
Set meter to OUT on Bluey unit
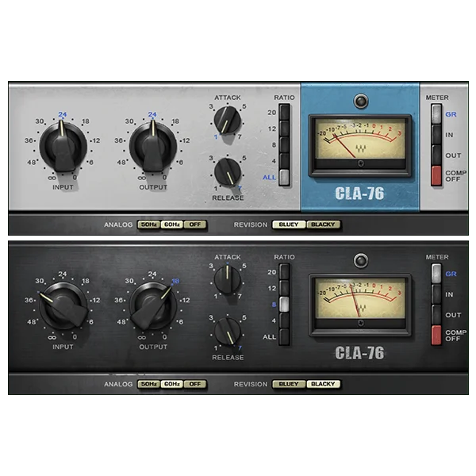tap(436, 155)
